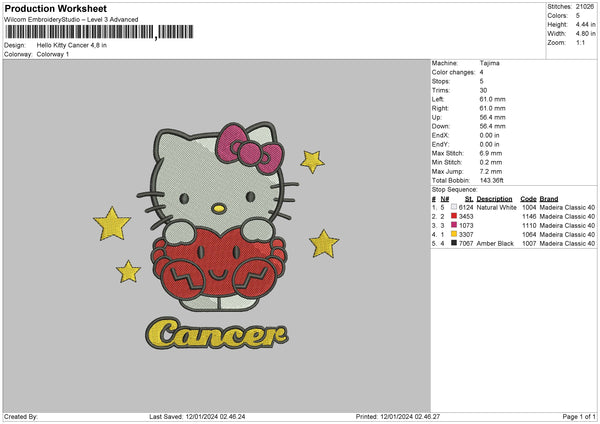Click the red swatch for thread 3453
The width and height of the screenshot is (600, 424).
(x=454, y=216)
